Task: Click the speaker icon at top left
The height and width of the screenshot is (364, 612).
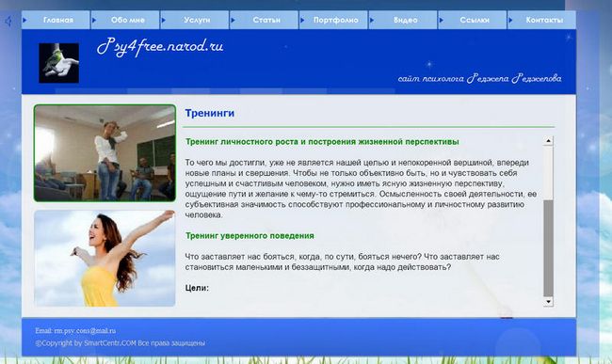Action: point(8,21)
